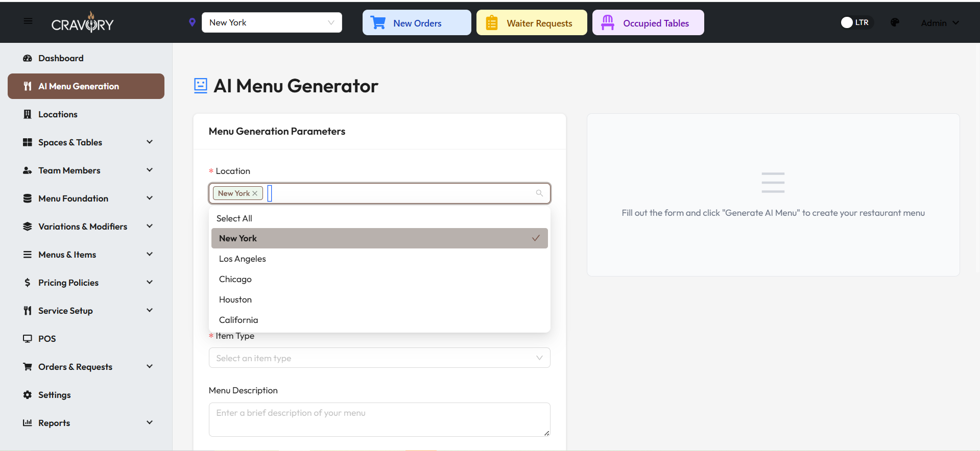Screen dimensions: 980x451
Task: Click the POS monitor icon
Action: point(28,339)
